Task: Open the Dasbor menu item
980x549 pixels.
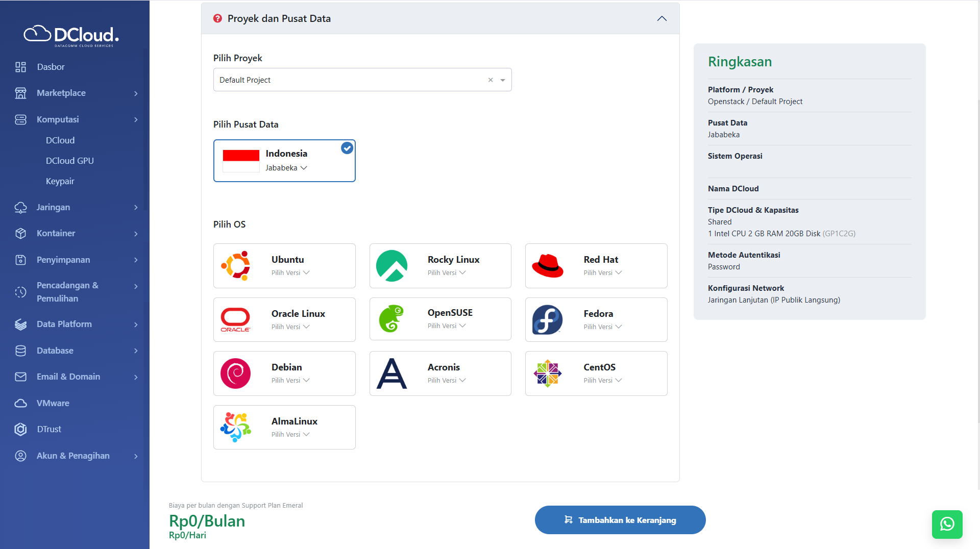Action: click(x=51, y=67)
